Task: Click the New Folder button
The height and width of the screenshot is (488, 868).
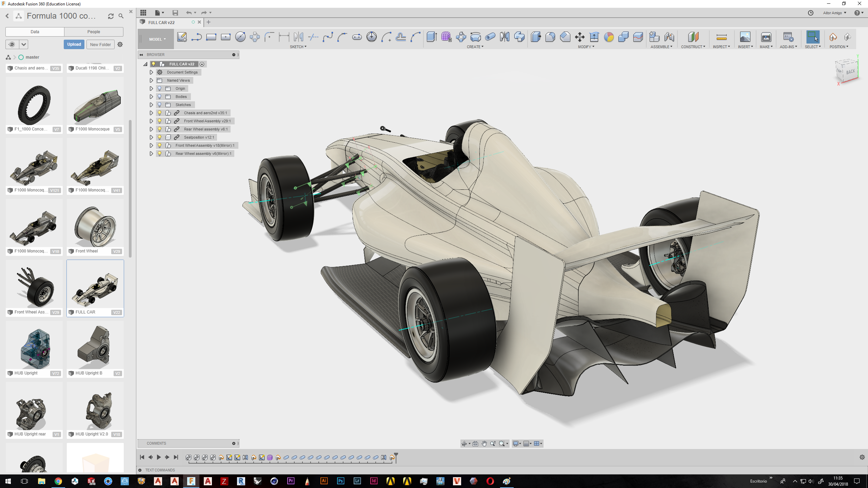Action: coord(100,44)
